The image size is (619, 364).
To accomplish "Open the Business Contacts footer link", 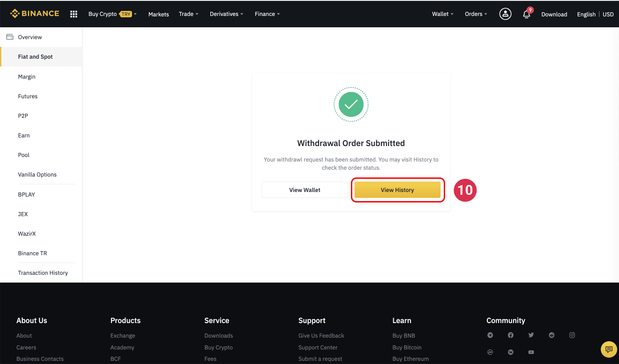I will [x=40, y=359].
